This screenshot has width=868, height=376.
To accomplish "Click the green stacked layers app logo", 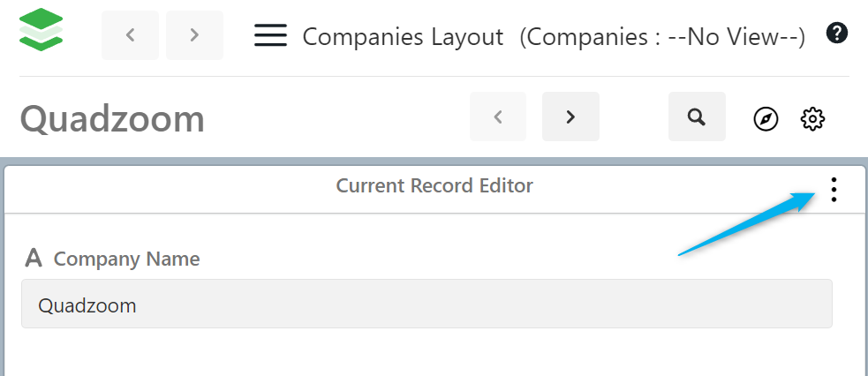I will click(41, 31).
